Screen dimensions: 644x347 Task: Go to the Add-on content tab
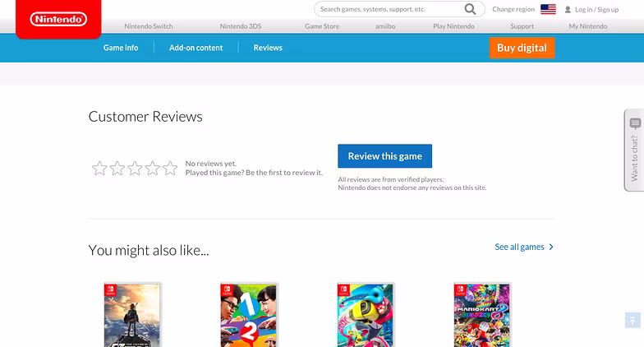pyautogui.click(x=195, y=48)
